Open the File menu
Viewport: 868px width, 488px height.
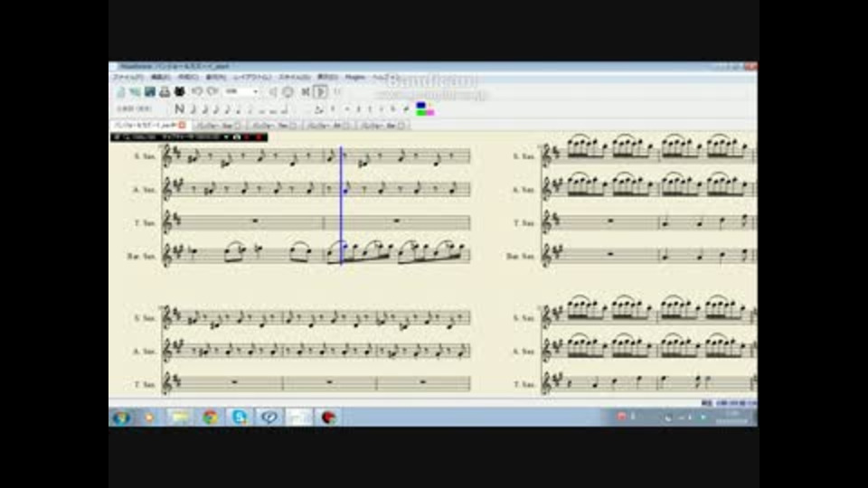(128, 78)
